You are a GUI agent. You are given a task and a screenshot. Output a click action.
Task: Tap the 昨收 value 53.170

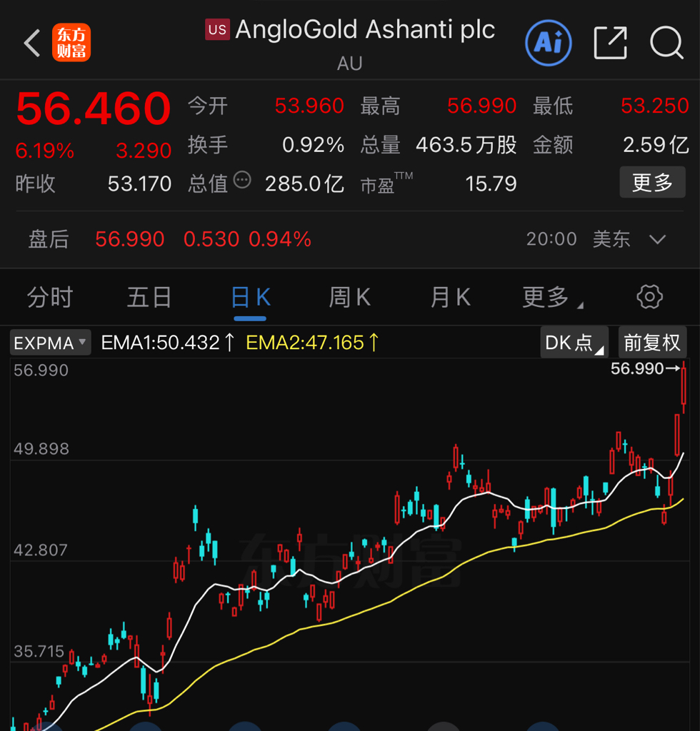coord(139,183)
